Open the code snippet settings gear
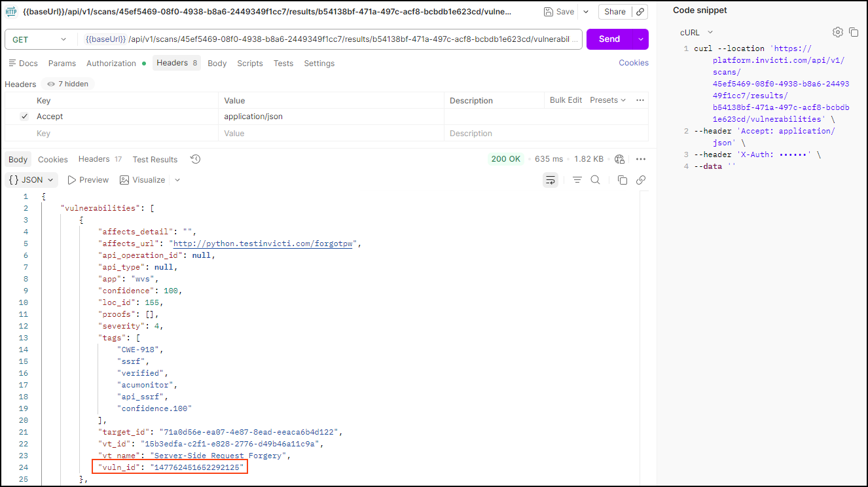Screen dimensions: 868x487 837,31
